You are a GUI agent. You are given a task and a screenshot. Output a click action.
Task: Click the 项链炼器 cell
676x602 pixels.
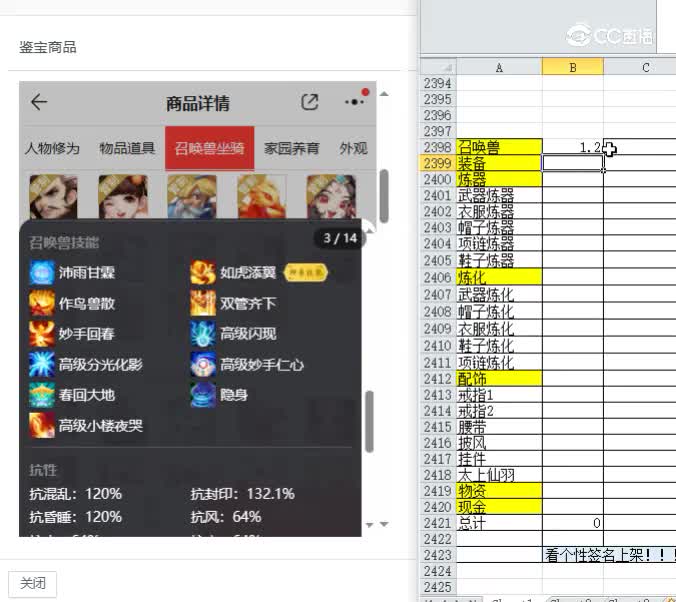click(x=499, y=244)
